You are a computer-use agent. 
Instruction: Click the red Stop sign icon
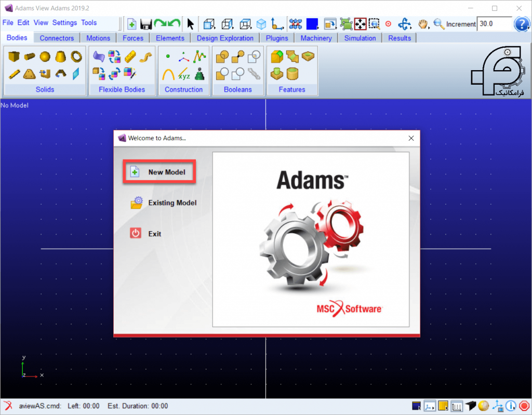pyautogui.click(x=524, y=406)
